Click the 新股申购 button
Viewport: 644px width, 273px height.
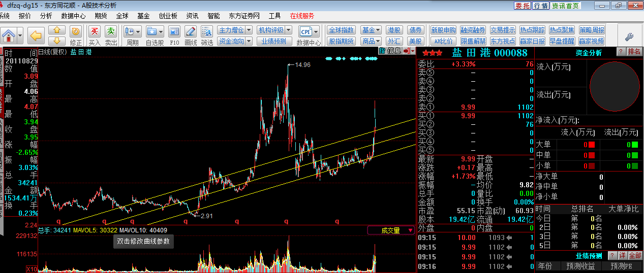444,30
